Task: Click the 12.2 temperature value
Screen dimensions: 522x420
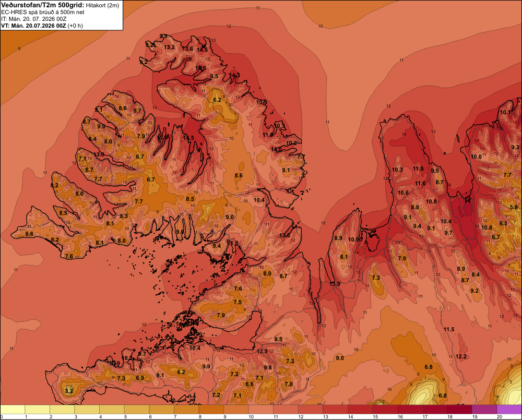Action: pos(461,356)
